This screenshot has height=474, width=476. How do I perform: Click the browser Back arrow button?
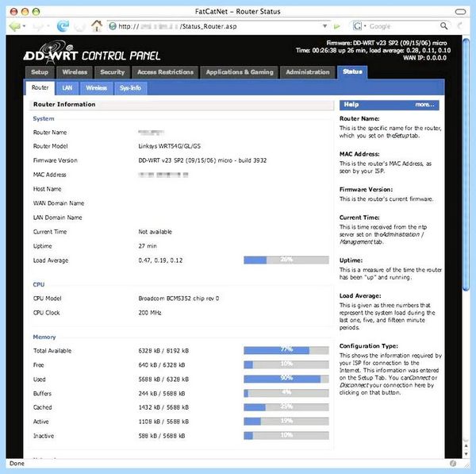pos(14,26)
